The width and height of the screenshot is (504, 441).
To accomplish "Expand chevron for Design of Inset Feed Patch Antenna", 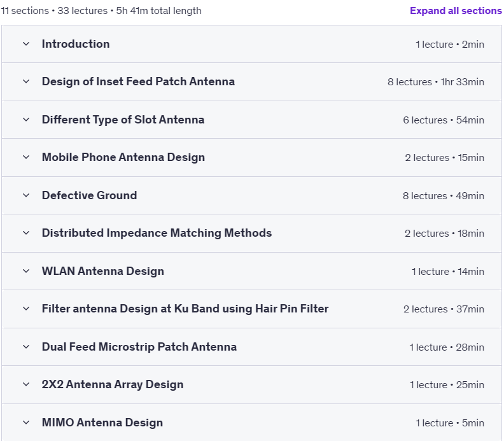I will (26, 81).
